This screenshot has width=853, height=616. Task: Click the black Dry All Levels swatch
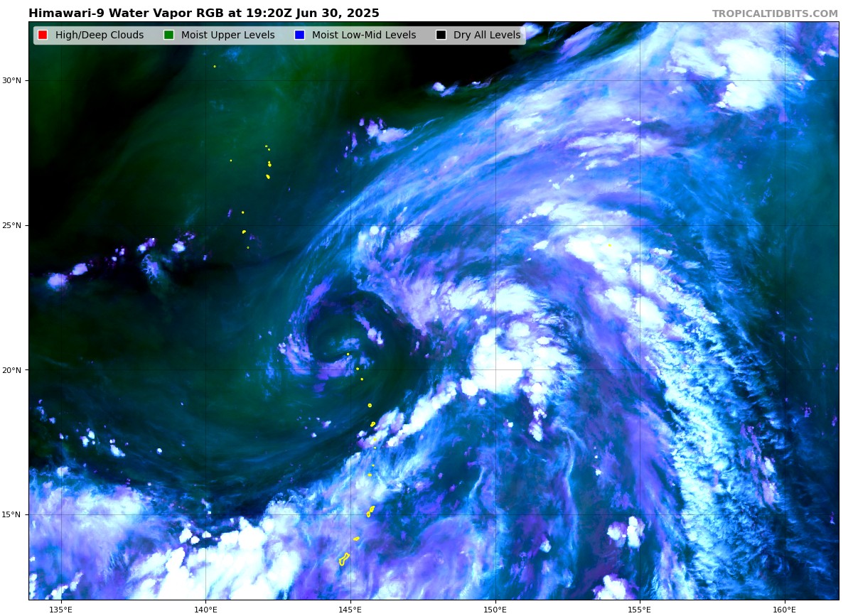441,36
